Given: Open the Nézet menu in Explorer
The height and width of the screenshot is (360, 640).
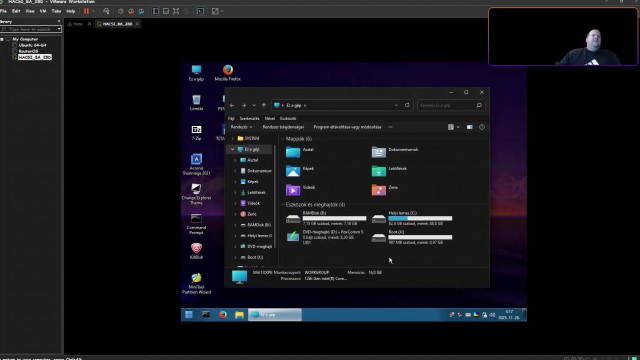Looking at the screenshot, I should (x=269, y=118).
